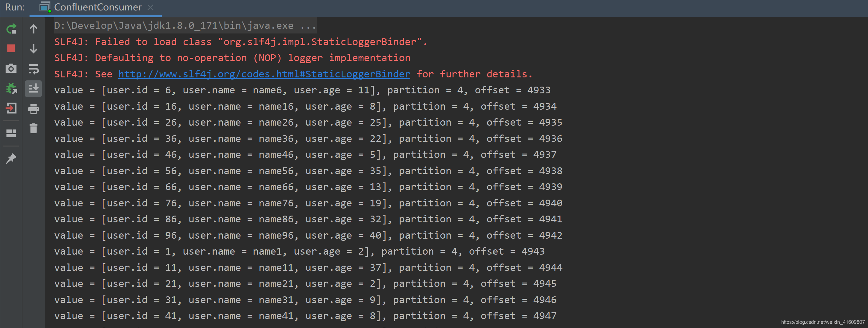Expand the folded java.exe command line
This screenshot has width=868, height=328.
click(185, 25)
